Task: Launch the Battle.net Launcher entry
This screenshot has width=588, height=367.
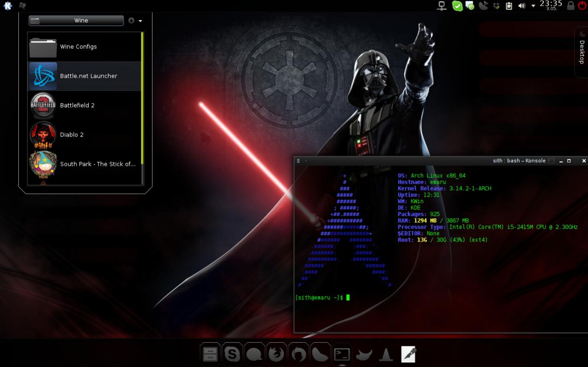Action: [85, 76]
